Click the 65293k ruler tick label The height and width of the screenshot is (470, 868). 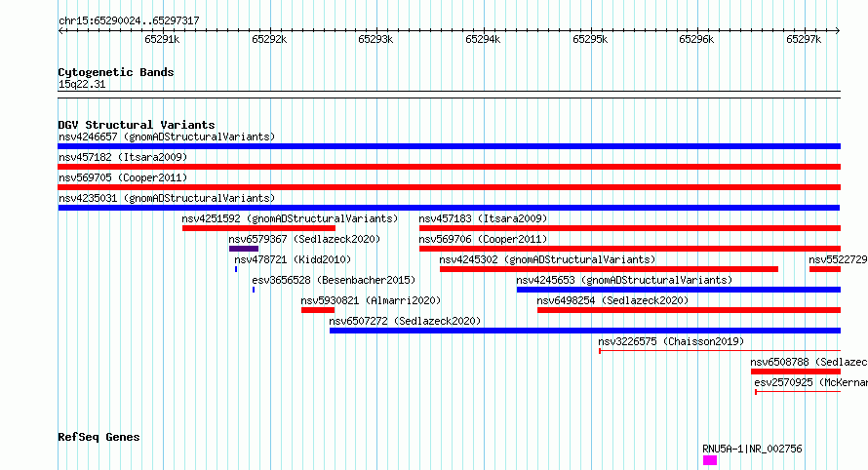(375, 39)
